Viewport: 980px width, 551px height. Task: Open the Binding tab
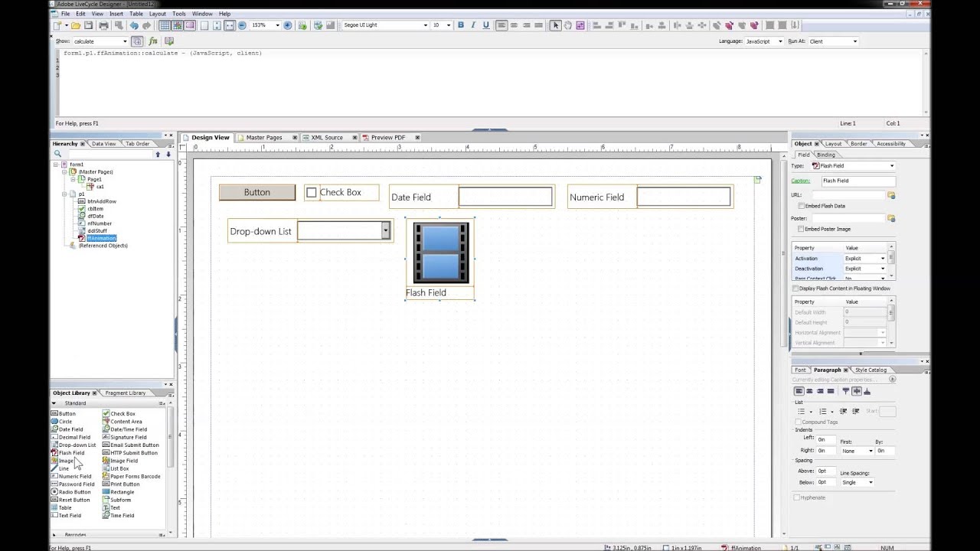826,155
